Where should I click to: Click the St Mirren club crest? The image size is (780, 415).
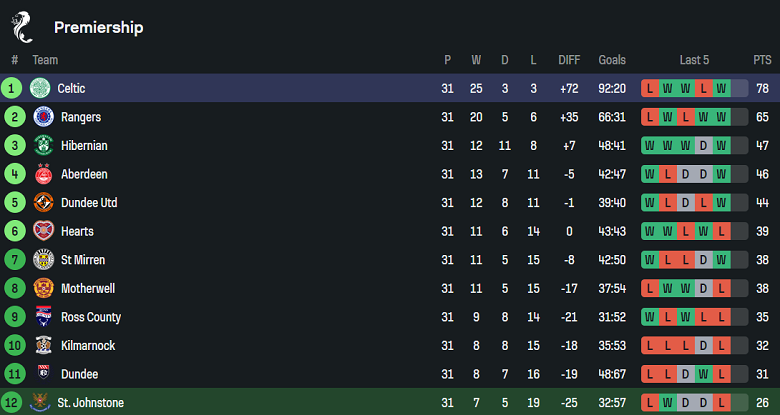pyautogui.click(x=40, y=260)
